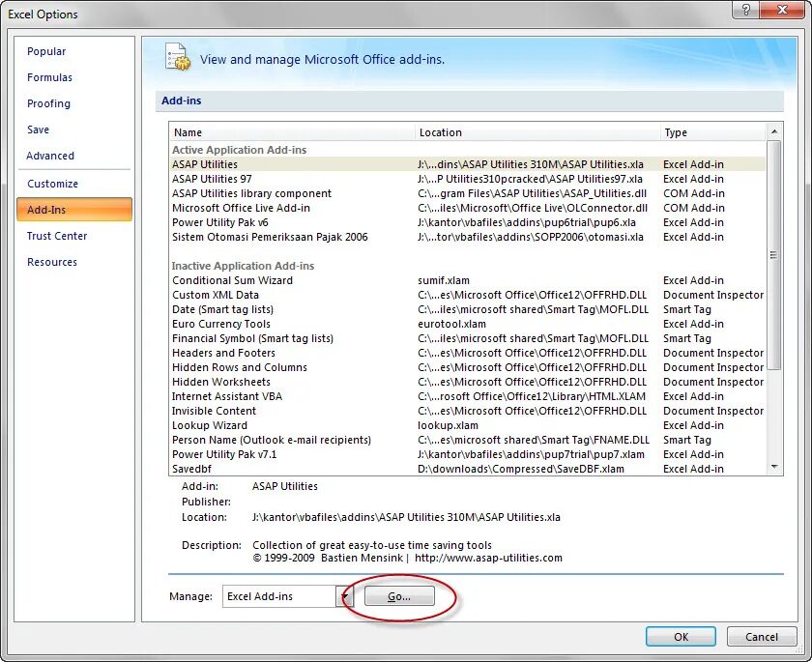Select the Add-Ins category

(74, 210)
